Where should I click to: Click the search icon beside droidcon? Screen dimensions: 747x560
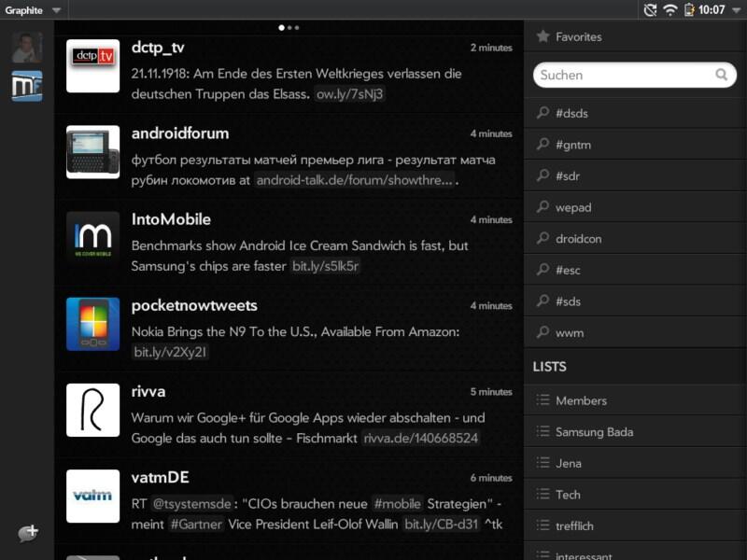point(543,238)
